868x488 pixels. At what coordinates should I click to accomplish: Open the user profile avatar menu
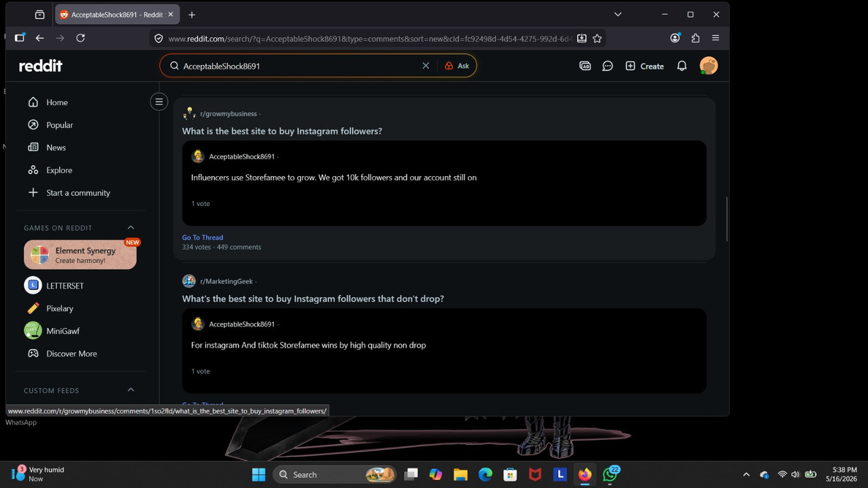click(x=709, y=66)
